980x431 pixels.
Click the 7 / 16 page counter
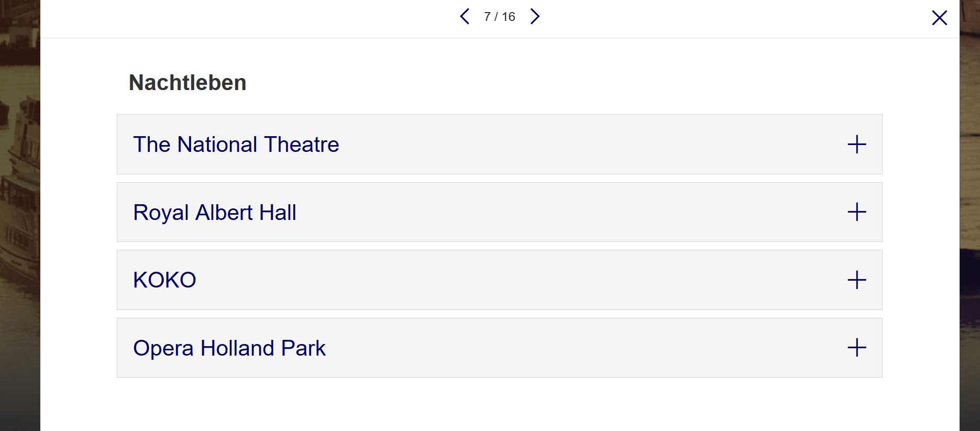[499, 17]
